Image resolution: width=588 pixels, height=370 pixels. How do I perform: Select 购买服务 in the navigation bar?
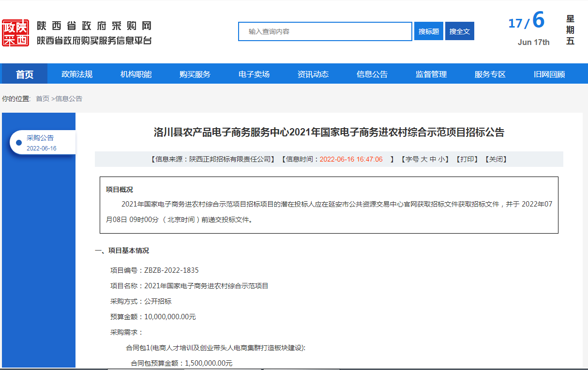195,74
